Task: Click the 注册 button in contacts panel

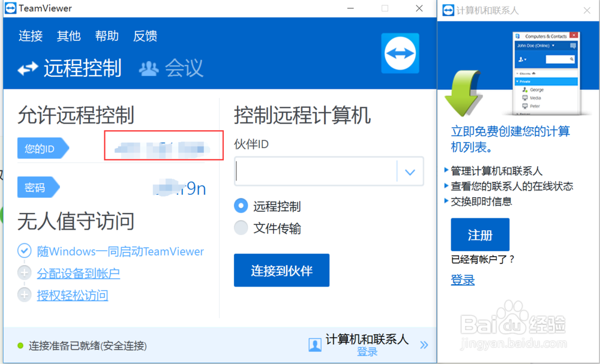Action: tap(480, 234)
